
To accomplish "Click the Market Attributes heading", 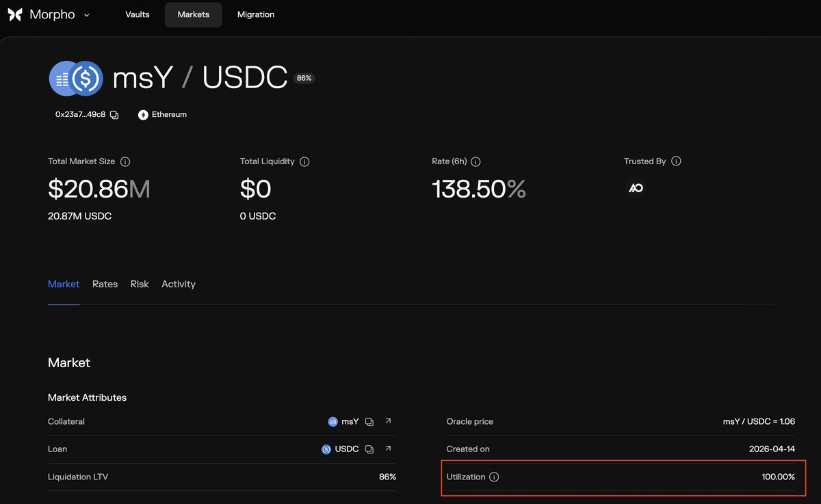I will (87, 397).
